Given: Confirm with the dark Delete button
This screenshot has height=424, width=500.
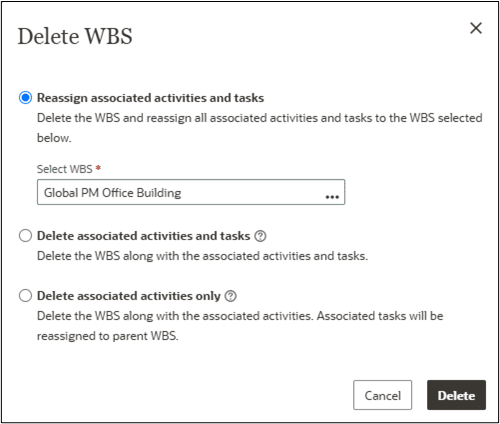Looking at the screenshot, I should (x=456, y=395).
